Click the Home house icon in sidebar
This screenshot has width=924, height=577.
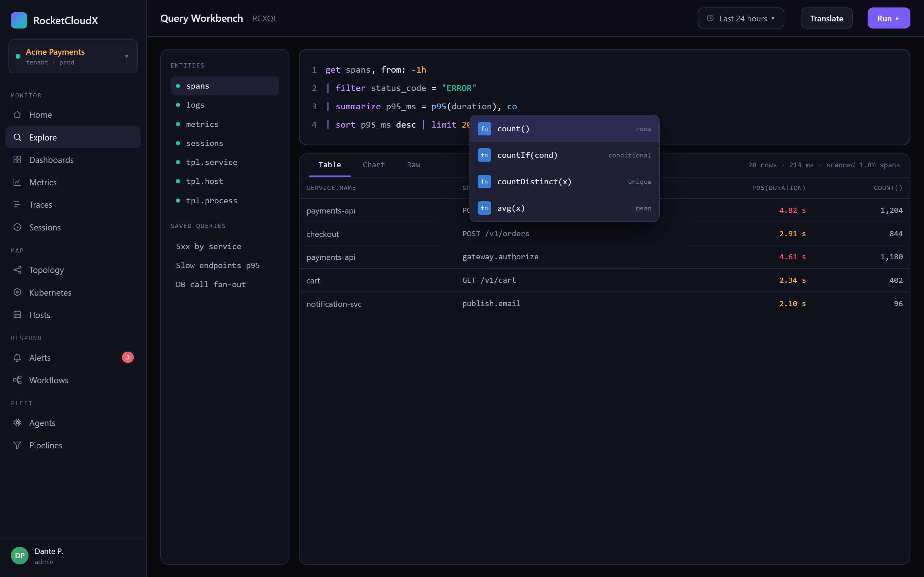point(17,114)
